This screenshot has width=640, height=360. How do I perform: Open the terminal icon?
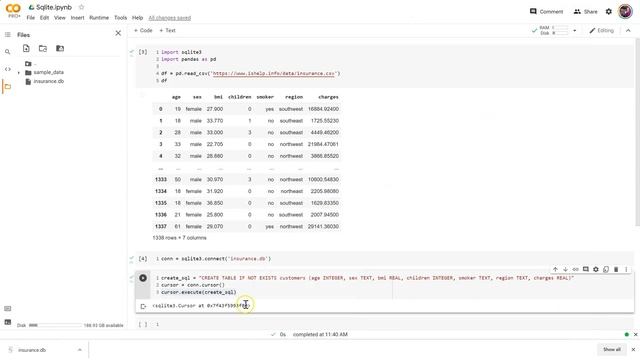[8, 322]
